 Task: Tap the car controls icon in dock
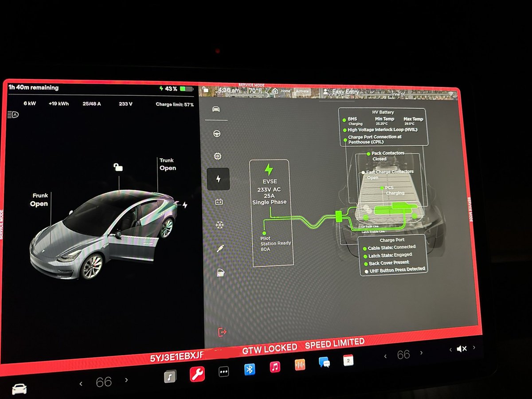[19, 389]
